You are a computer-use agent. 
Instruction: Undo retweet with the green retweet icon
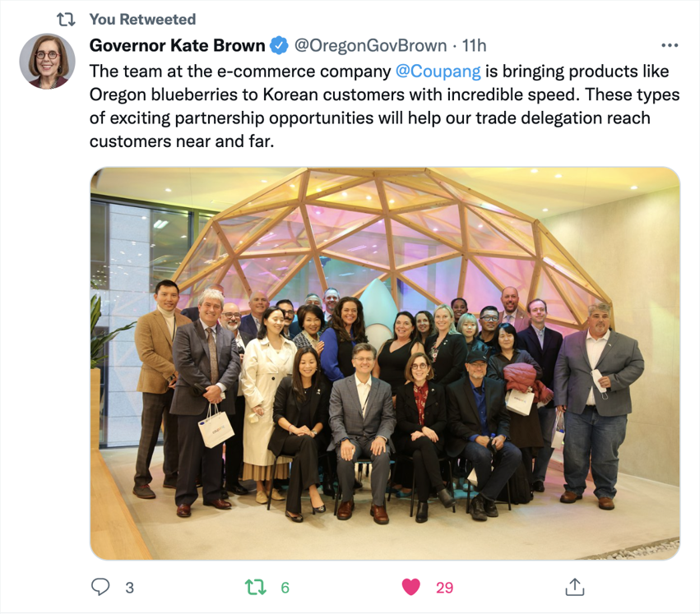256,587
